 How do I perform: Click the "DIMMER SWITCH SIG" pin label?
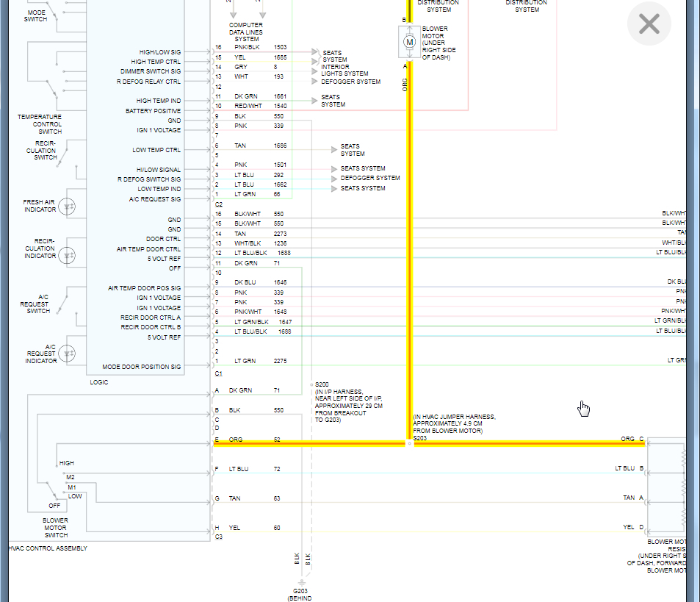pyautogui.click(x=151, y=71)
